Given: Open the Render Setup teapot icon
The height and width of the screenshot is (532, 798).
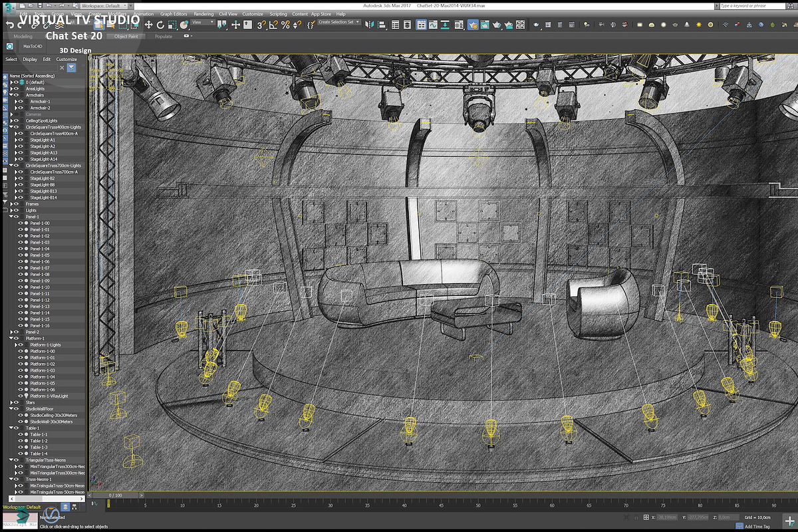Looking at the screenshot, I should (x=473, y=25).
